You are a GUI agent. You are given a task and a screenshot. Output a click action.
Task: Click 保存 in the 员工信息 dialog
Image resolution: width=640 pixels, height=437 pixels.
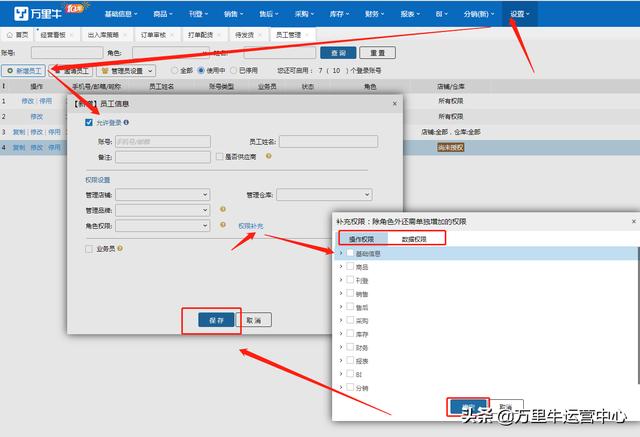point(216,320)
